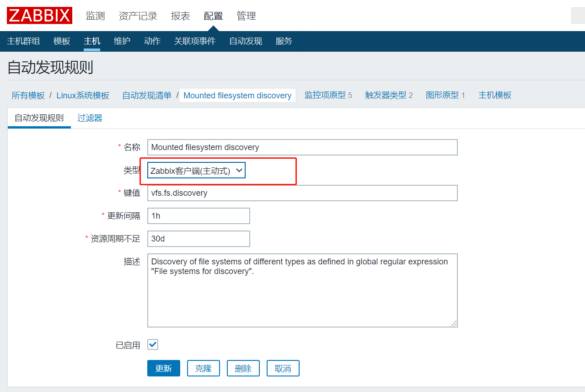This screenshot has height=392, width=585.
Task: Go to 主机群组 submenu
Action: 23,41
